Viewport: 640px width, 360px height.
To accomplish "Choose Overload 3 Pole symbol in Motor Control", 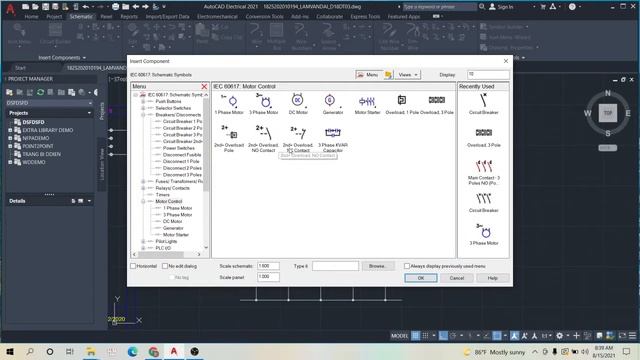I will pyautogui.click(x=437, y=104).
